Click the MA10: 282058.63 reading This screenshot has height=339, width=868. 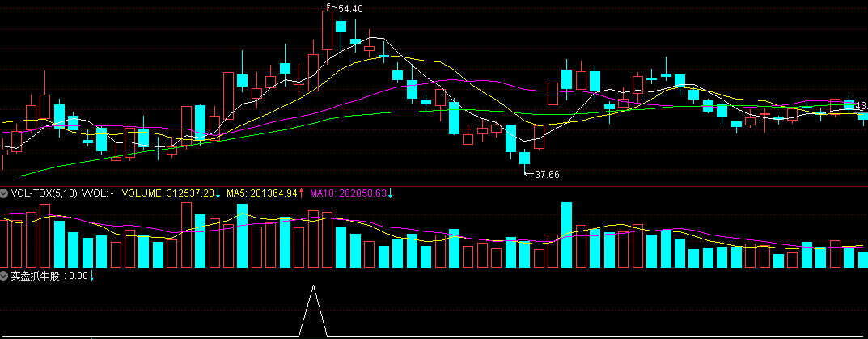[x=348, y=193]
